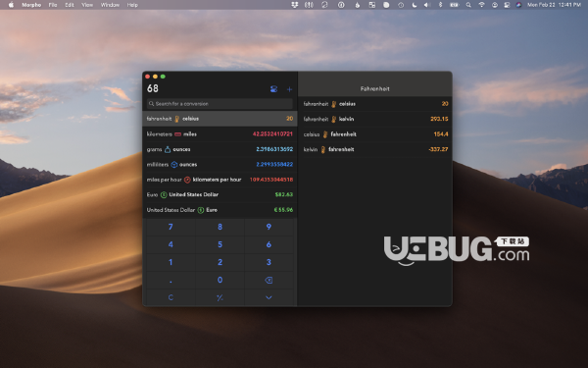The height and width of the screenshot is (368, 588).
Task: Click the Search for a conversion field
Action: pyautogui.click(x=220, y=104)
